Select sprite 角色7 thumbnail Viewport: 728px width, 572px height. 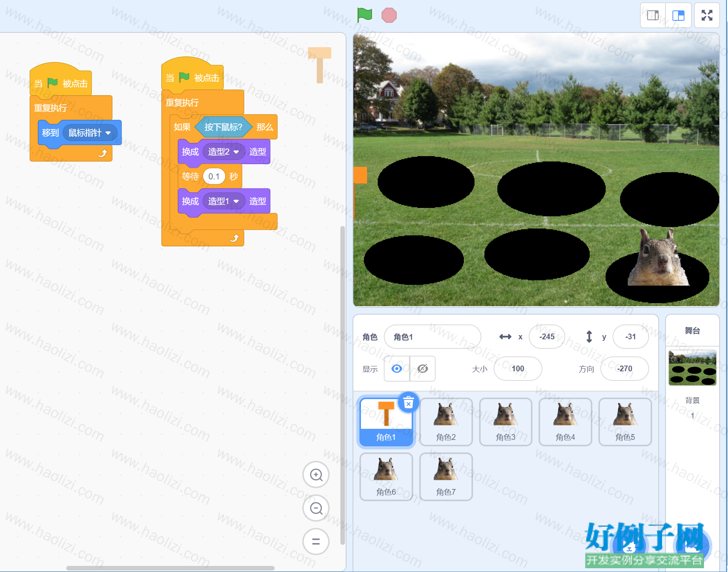pyautogui.click(x=446, y=477)
